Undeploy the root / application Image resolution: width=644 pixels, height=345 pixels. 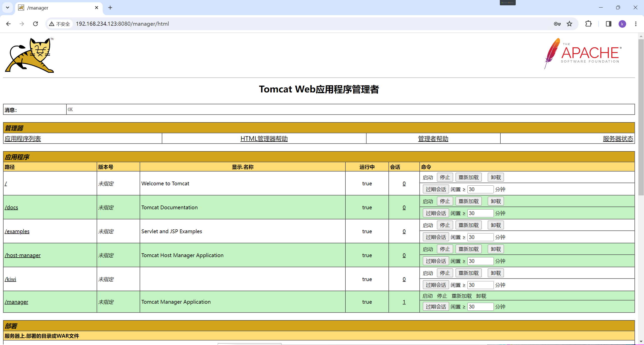point(496,177)
